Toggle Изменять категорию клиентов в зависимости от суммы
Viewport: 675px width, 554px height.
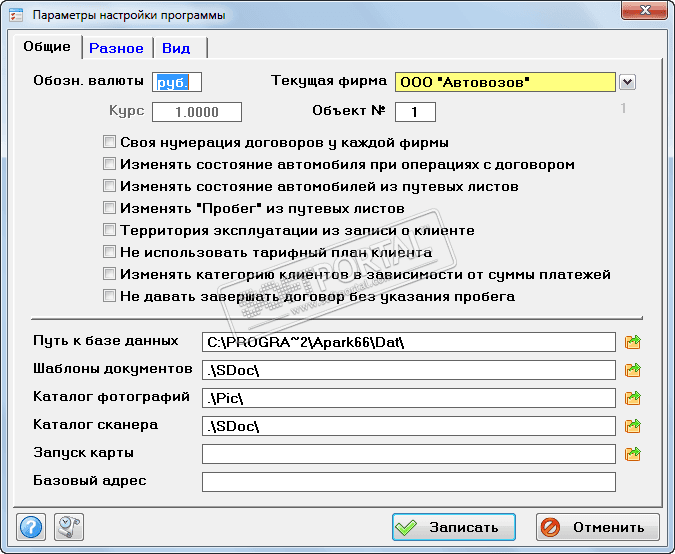pos(109,273)
